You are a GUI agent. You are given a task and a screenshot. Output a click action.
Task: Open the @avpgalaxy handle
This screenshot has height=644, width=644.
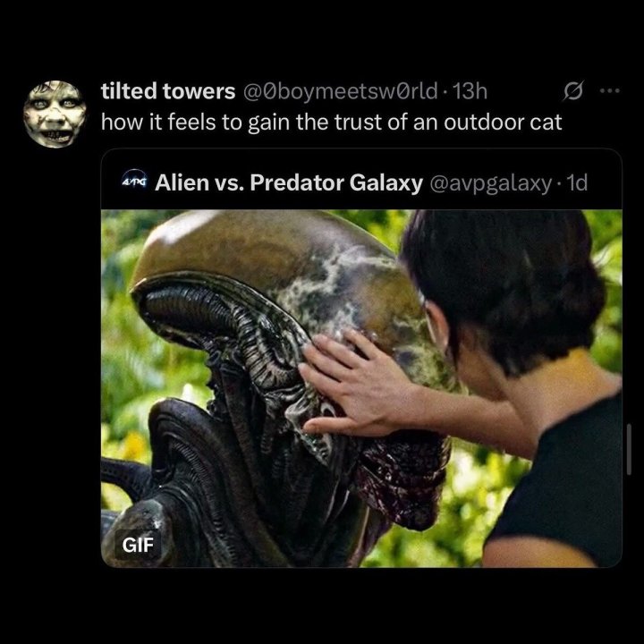click(x=490, y=183)
